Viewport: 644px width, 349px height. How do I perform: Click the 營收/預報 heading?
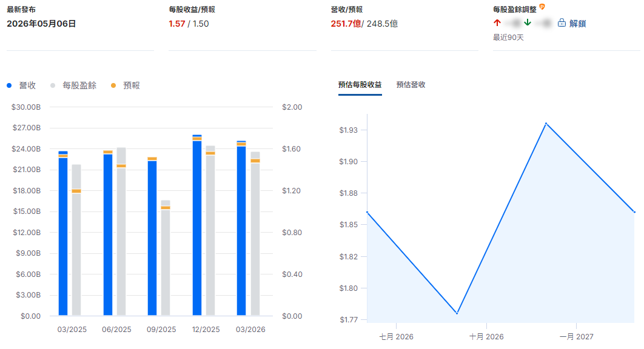coord(347,10)
